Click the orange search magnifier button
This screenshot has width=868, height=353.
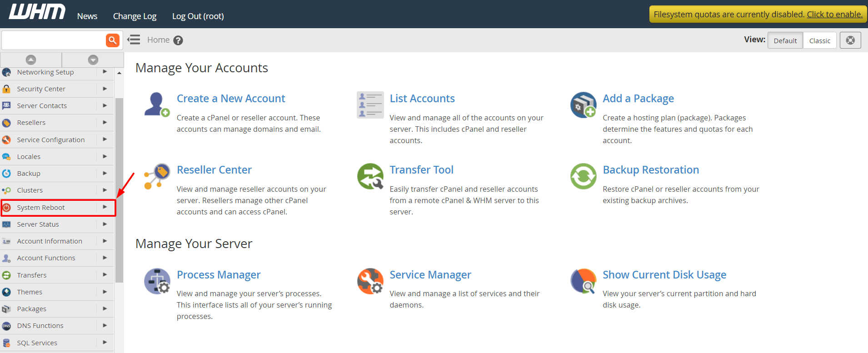[113, 40]
